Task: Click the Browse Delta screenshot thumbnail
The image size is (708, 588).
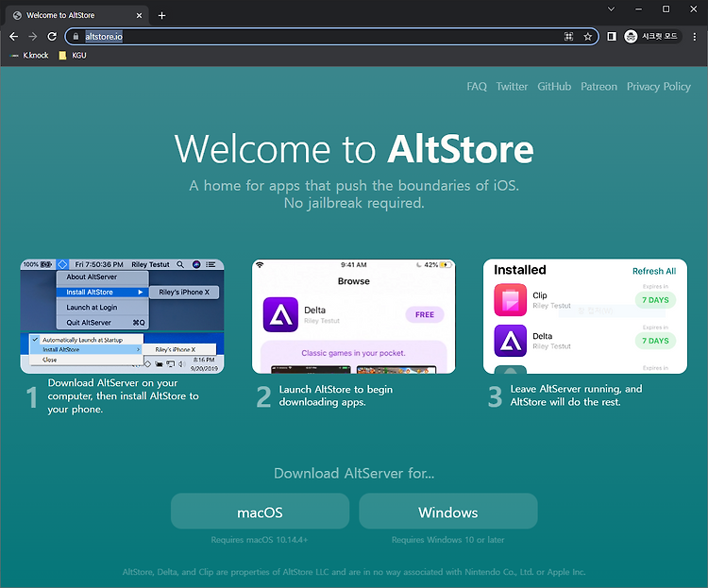Action: (x=354, y=316)
